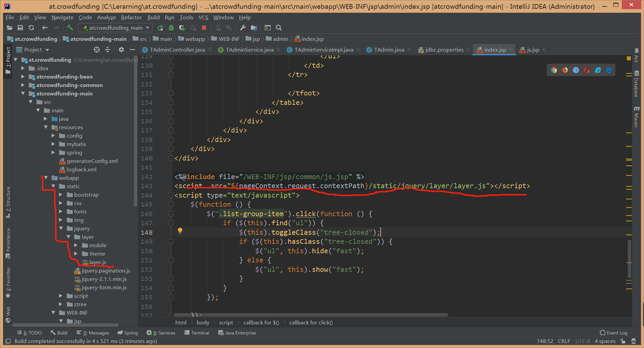Open the 8: Services tool window
Image resolution: width=644 pixels, height=348 pixels.
161,333
